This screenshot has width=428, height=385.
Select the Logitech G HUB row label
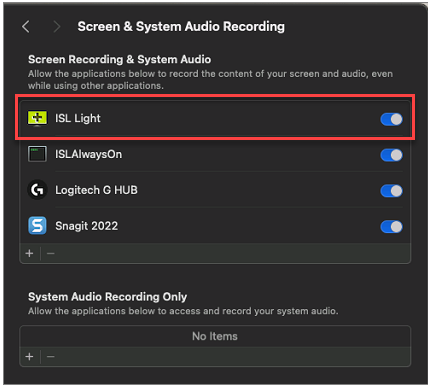[96, 190]
